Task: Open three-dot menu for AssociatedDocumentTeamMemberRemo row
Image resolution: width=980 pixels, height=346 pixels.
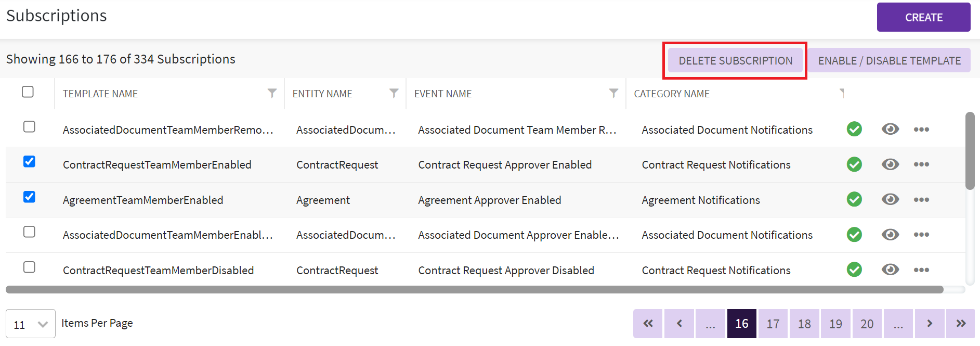Action: (921, 130)
